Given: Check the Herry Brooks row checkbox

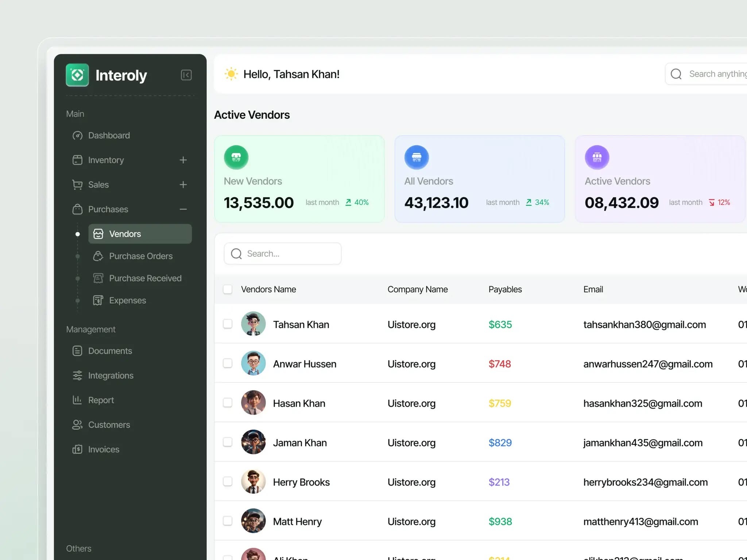Looking at the screenshot, I should click(228, 481).
